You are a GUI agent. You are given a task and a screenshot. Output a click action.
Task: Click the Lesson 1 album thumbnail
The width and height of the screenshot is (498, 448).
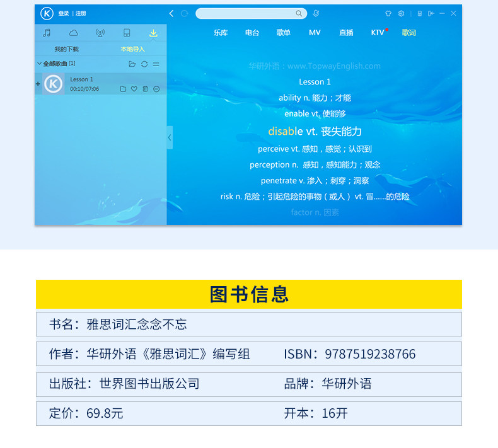(x=54, y=84)
